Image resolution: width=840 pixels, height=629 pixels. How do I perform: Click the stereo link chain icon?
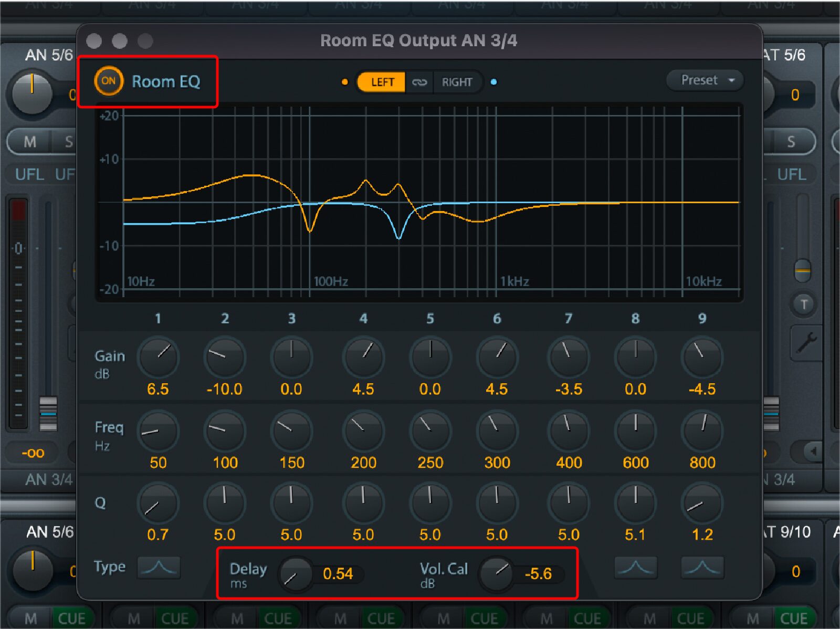pos(419,82)
